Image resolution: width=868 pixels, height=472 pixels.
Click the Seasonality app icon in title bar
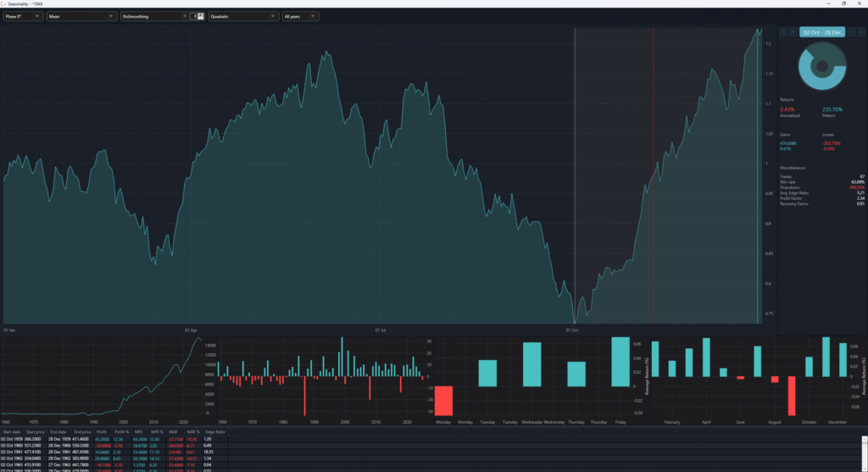[x=5, y=3]
